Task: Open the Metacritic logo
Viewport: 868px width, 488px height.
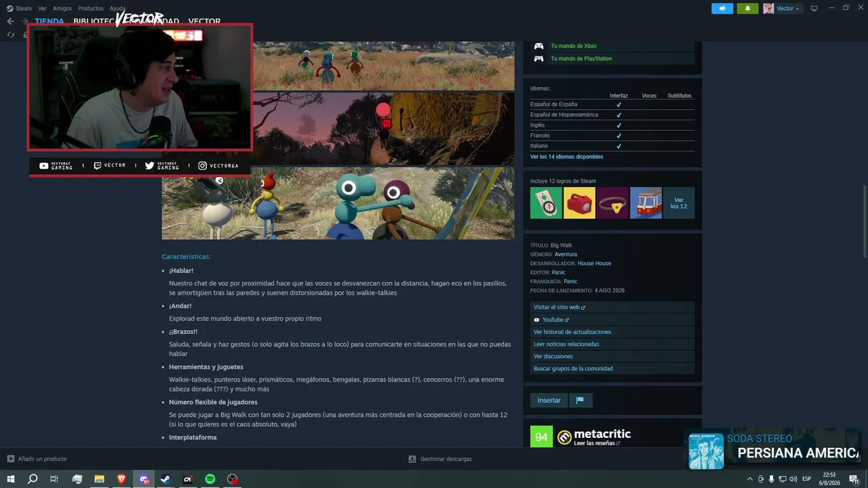Action: [594, 434]
